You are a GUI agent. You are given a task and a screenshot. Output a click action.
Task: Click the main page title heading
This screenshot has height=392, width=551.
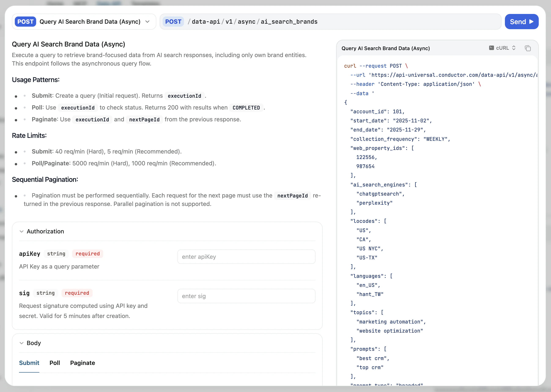click(x=69, y=44)
